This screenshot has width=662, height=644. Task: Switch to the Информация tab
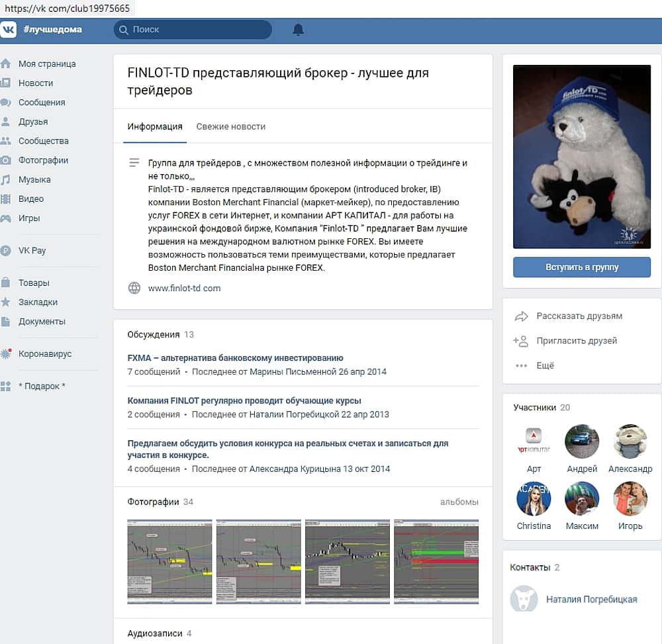coord(155,126)
